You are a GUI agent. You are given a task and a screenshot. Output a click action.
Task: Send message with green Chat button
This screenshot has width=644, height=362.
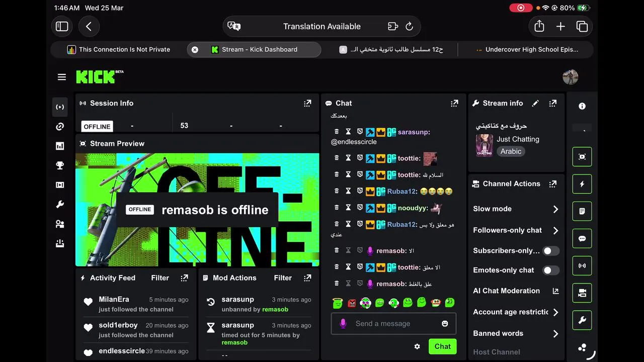pos(442,346)
